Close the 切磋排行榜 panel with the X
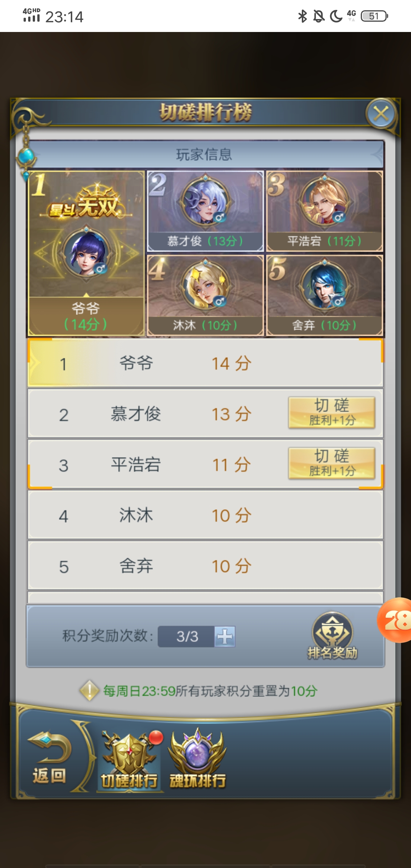This screenshot has width=411, height=868. [381, 113]
